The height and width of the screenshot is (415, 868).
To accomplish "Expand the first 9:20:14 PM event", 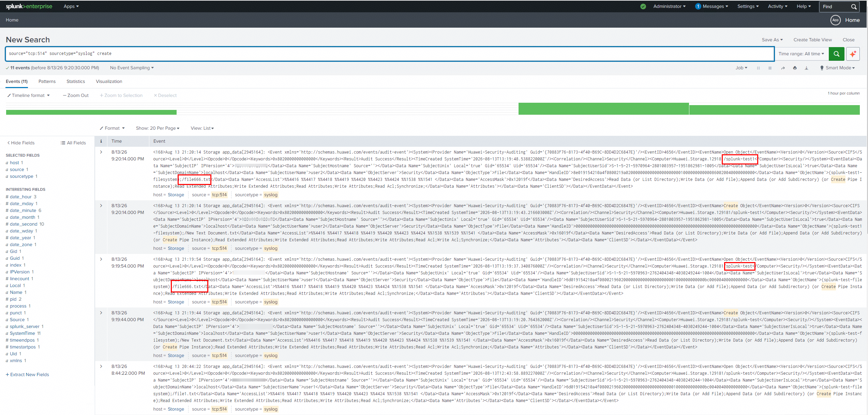I will 101,152.
